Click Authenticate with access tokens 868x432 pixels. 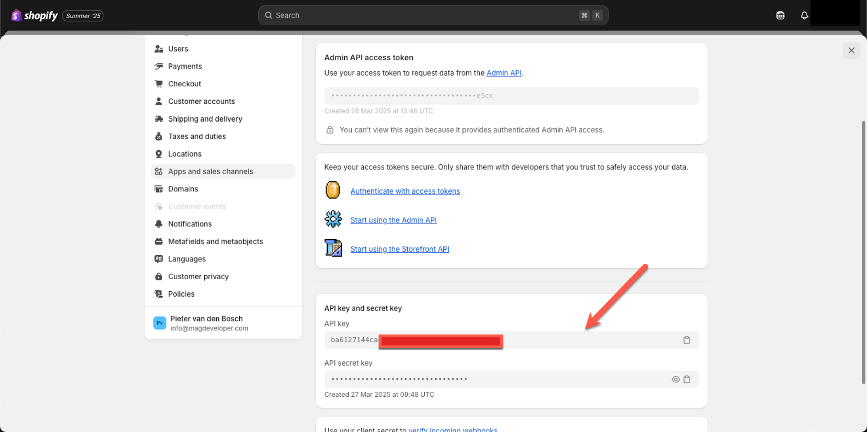point(405,191)
